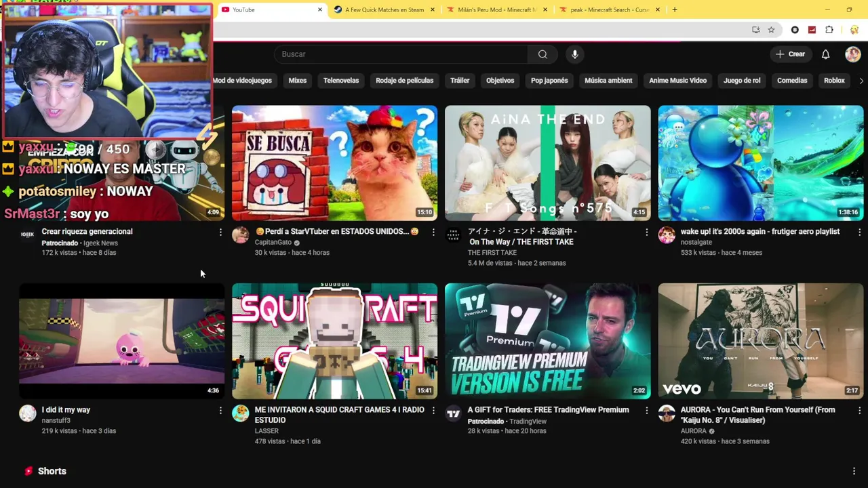The width and height of the screenshot is (868, 488).
Task: Click the search magnifier button
Action: pyautogui.click(x=542, y=54)
